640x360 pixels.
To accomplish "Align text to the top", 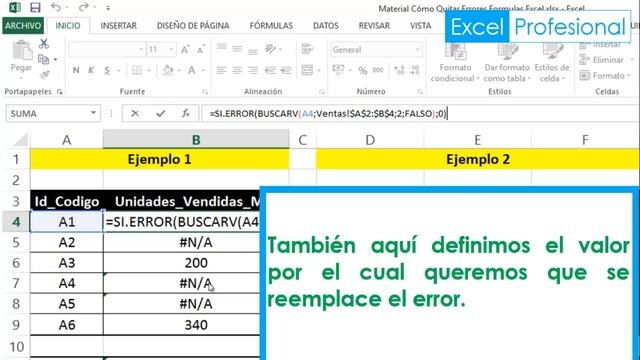I will click(x=222, y=48).
